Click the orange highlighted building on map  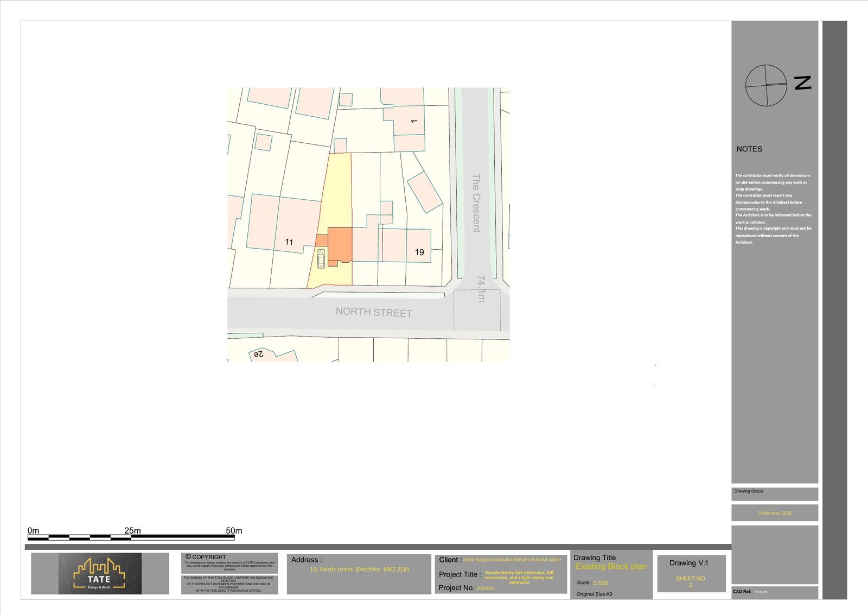(340, 244)
